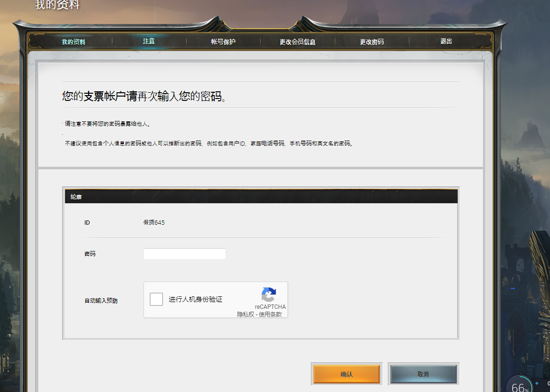Viewport: 550px width, 392px height.
Task: Open the 更改密码 tab
Action: 372,42
